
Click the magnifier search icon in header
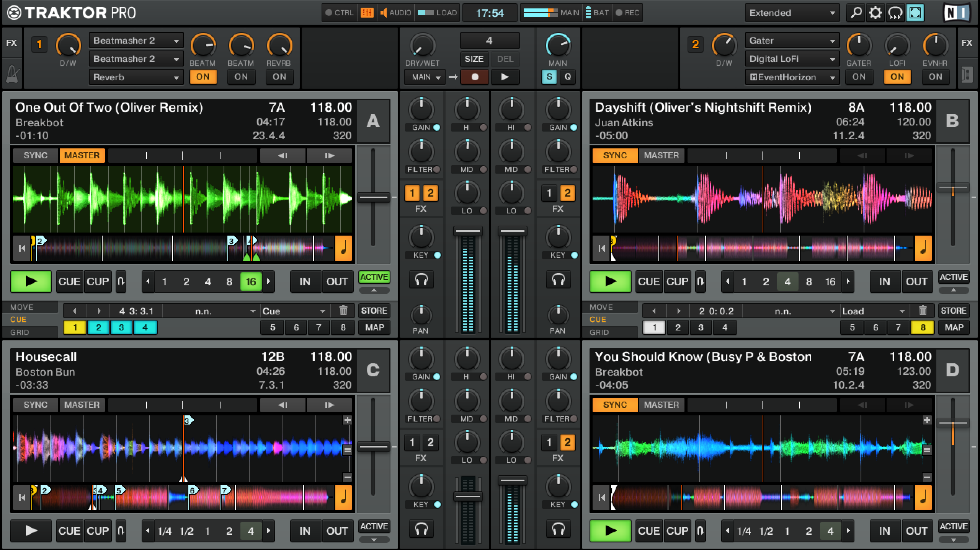coord(856,13)
